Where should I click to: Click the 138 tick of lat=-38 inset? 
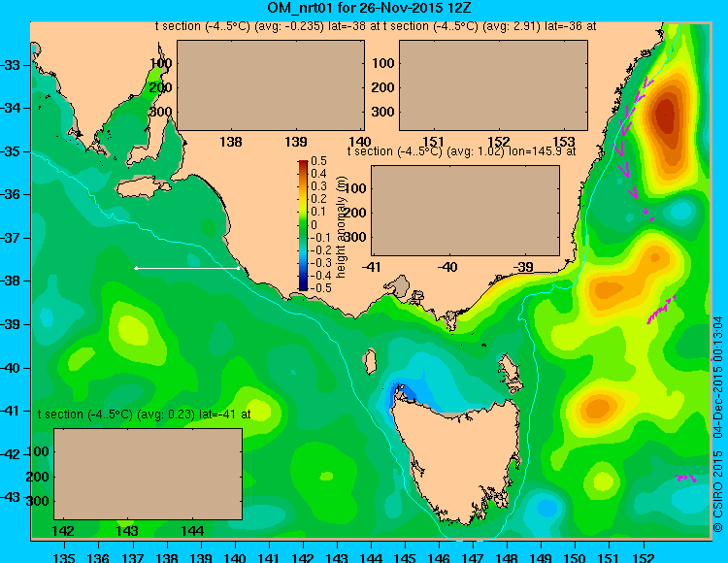pyautogui.click(x=230, y=142)
